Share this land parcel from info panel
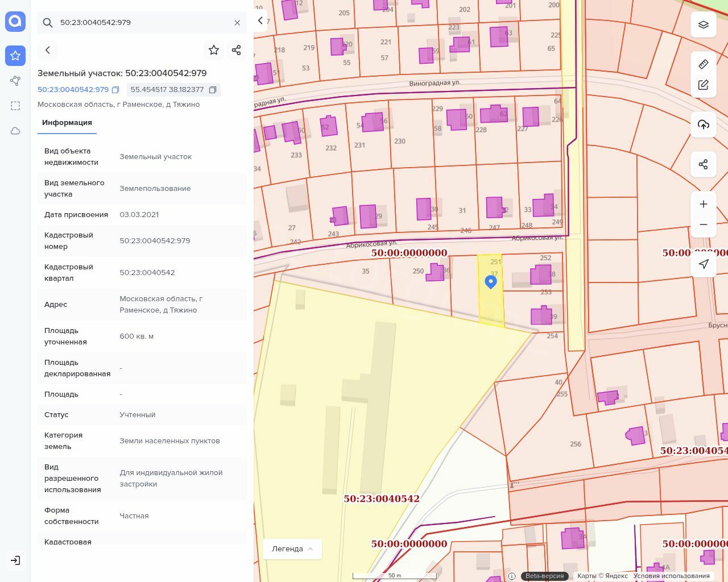Screen dimensions: 728x582 pos(237,50)
